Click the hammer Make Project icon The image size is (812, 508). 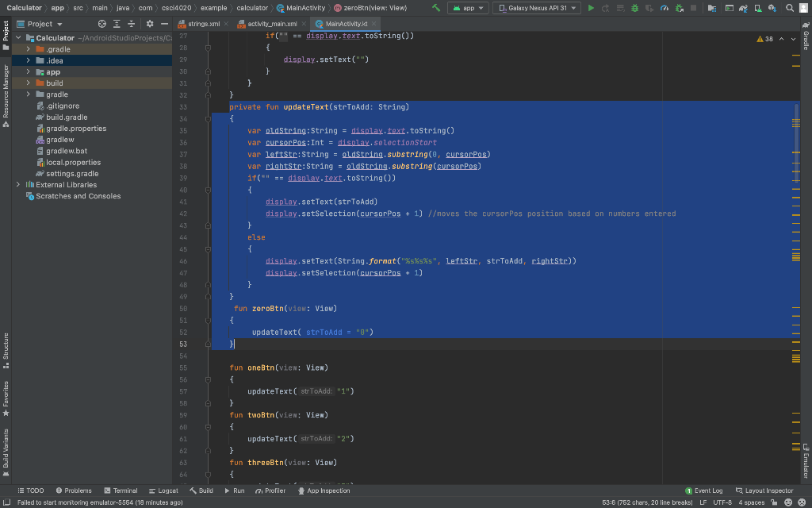click(436, 8)
